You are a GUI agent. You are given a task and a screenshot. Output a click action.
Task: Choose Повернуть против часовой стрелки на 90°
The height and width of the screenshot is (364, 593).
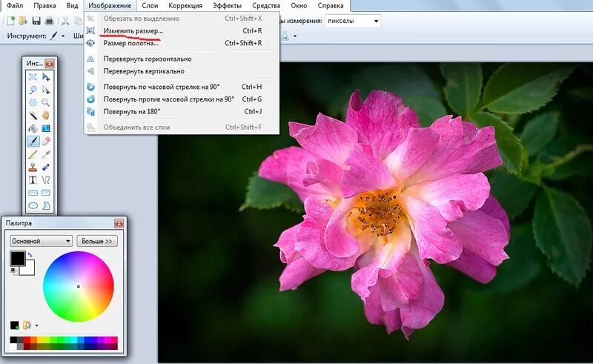tap(182, 99)
